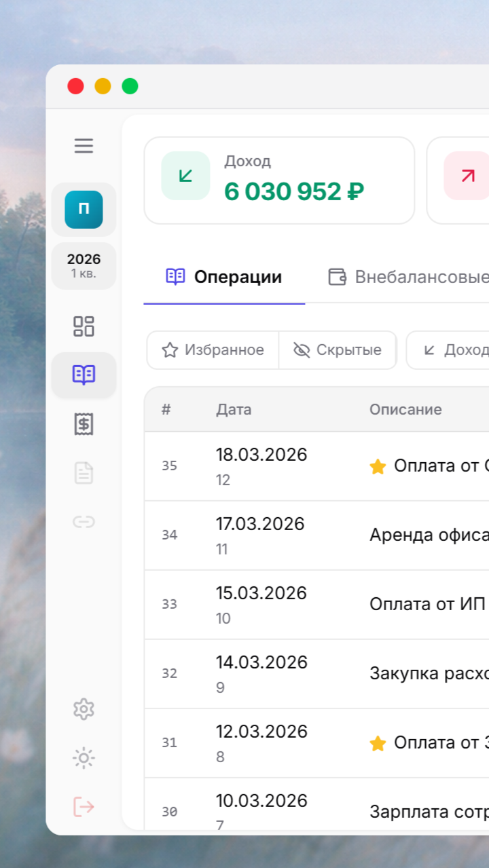This screenshot has height=868, width=489.
Task: Open the dashboard grid icon in the sidebar
Action: tap(84, 326)
